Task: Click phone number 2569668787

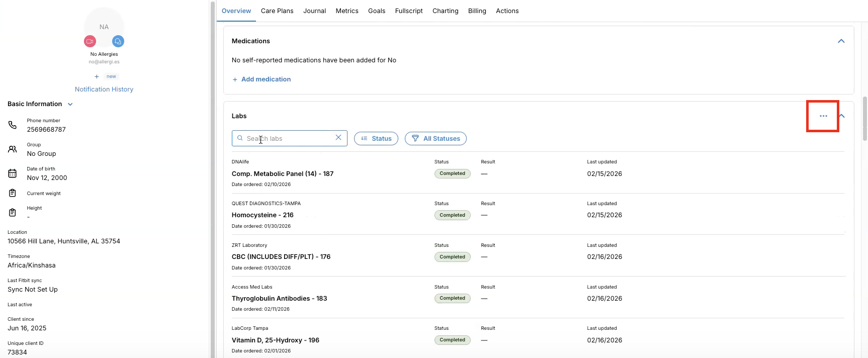Action: point(46,129)
